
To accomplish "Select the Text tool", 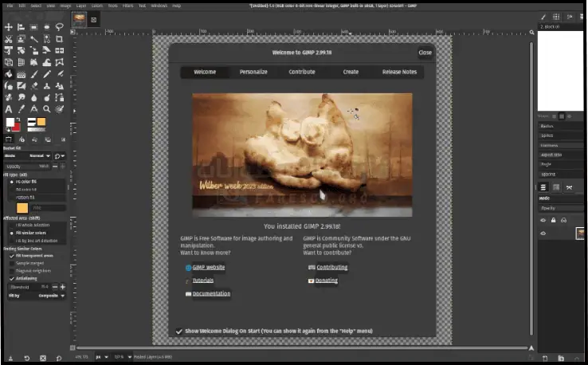I will (9, 109).
